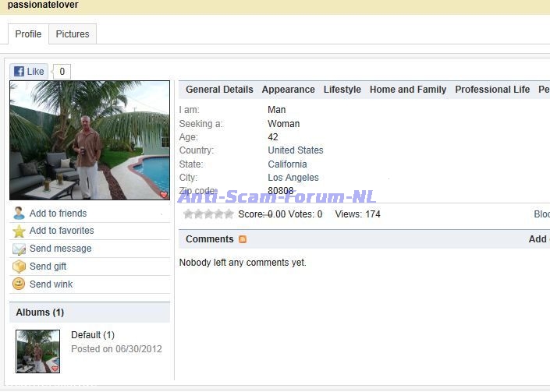Click the Add to friends icon
This screenshot has width=550, height=392.
pos(19,214)
